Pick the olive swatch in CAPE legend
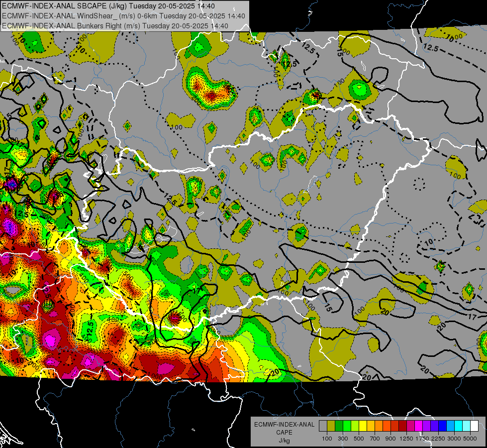487x448 pixels. pos(331,426)
